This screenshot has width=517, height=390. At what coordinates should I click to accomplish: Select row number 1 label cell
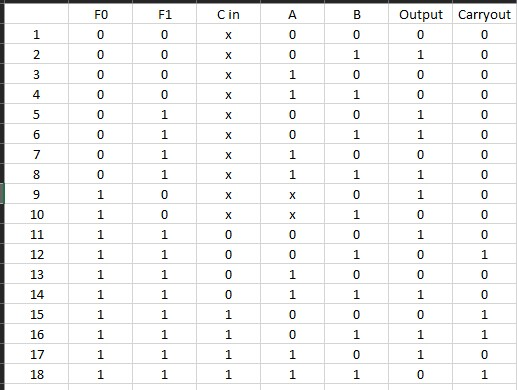pyautogui.click(x=36, y=34)
